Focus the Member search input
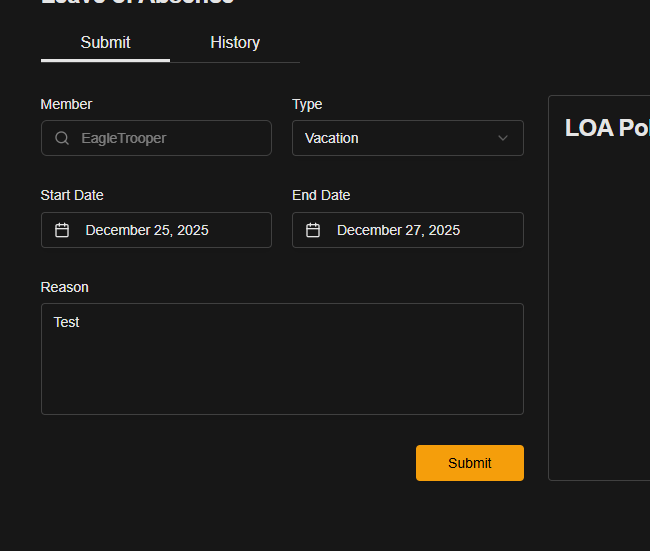The image size is (650, 551). 170,138
